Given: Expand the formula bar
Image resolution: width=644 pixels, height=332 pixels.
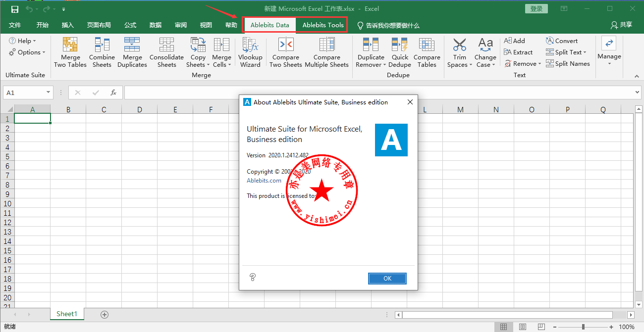Looking at the screenshot, I should pyautogui.click(x=637, y=93).
